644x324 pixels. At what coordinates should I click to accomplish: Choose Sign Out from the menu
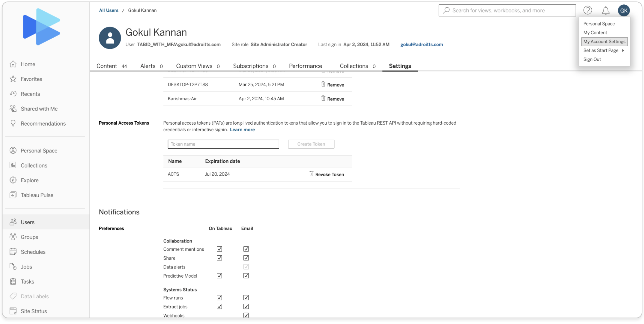(592, 59)
